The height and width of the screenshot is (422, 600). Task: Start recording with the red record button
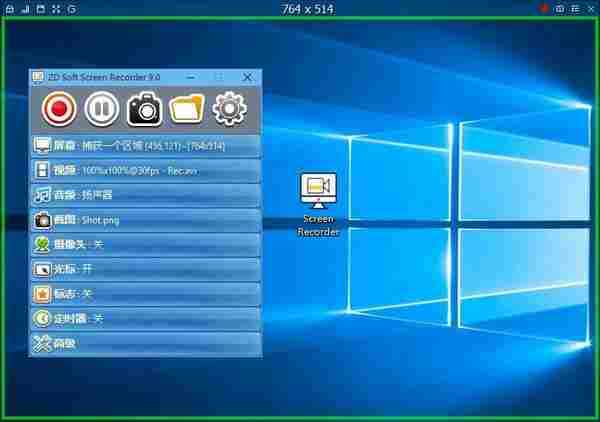tap(58, 107)
